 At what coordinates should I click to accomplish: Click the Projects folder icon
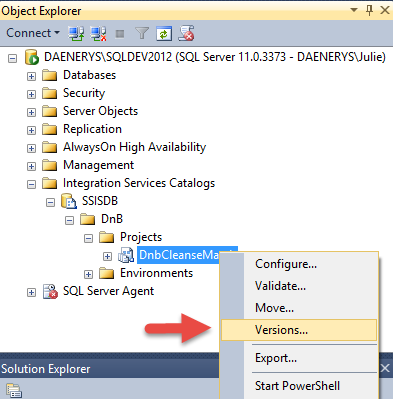107,237
